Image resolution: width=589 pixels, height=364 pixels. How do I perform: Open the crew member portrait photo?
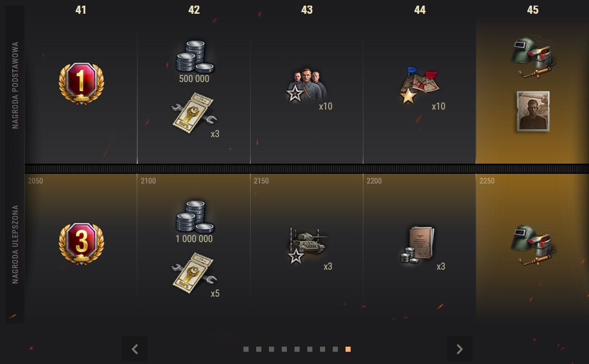[533, 111]
